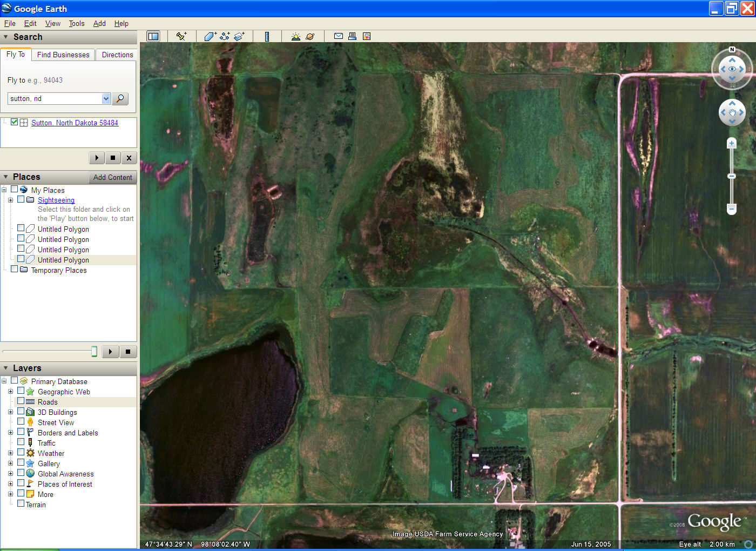Toggle the sidebar show/hide toolbar icon
The height and width of the screenshot is (551, 756).
coord(153,36)
